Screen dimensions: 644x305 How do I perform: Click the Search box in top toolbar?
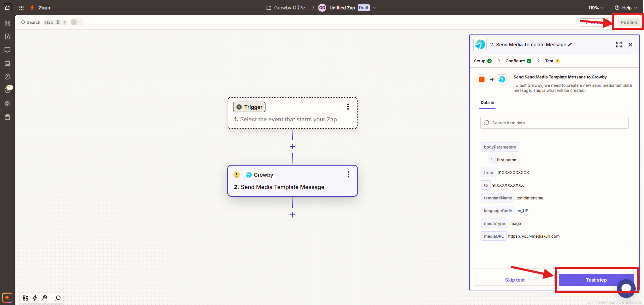(31, 22)
